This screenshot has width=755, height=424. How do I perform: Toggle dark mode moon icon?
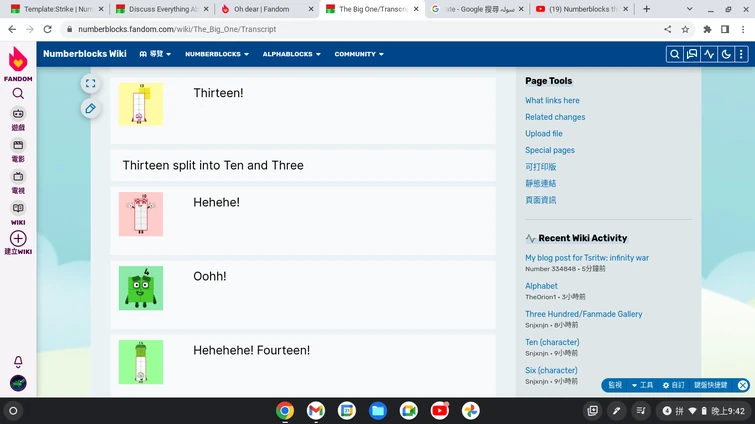click(726, 54)
